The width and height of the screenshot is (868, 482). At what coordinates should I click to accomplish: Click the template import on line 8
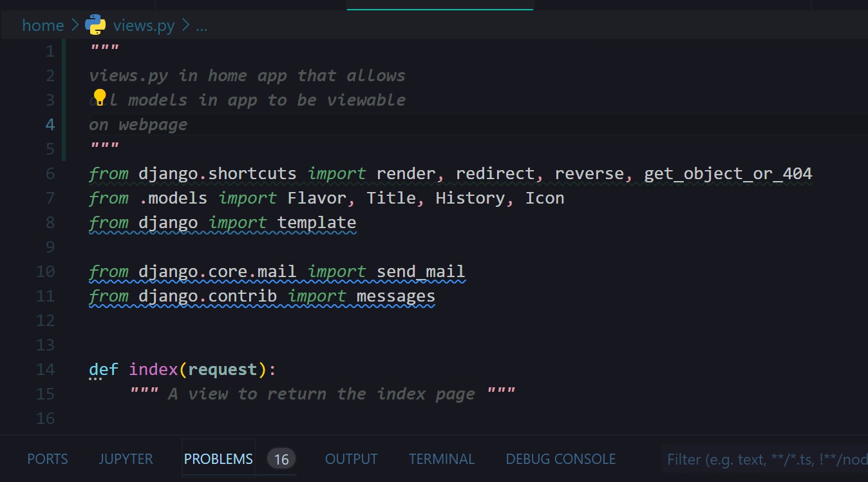tap(317, 222)
